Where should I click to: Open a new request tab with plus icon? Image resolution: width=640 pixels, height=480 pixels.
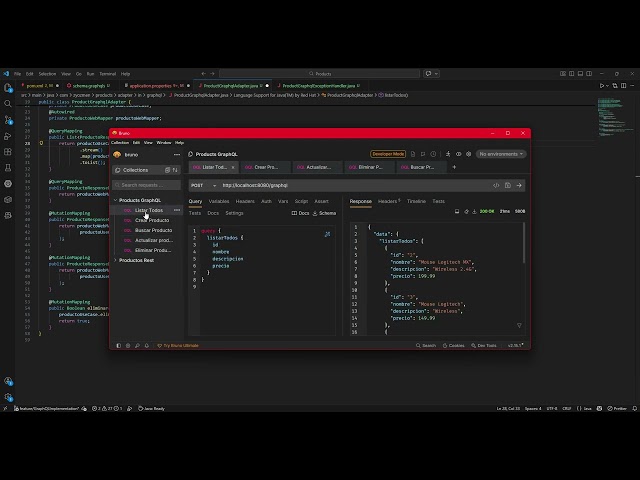(454, 167)
